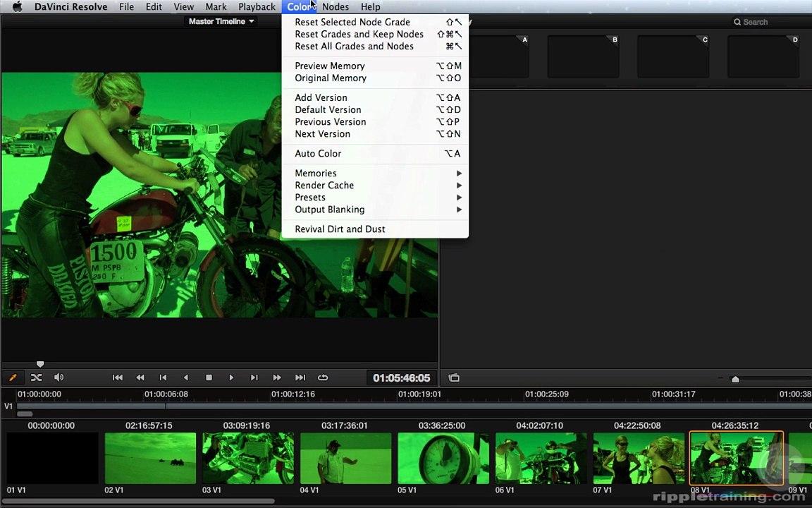
Task: Select clip thumbnail 02 V1
Action: pyautogui.click(x=150, y=458)
